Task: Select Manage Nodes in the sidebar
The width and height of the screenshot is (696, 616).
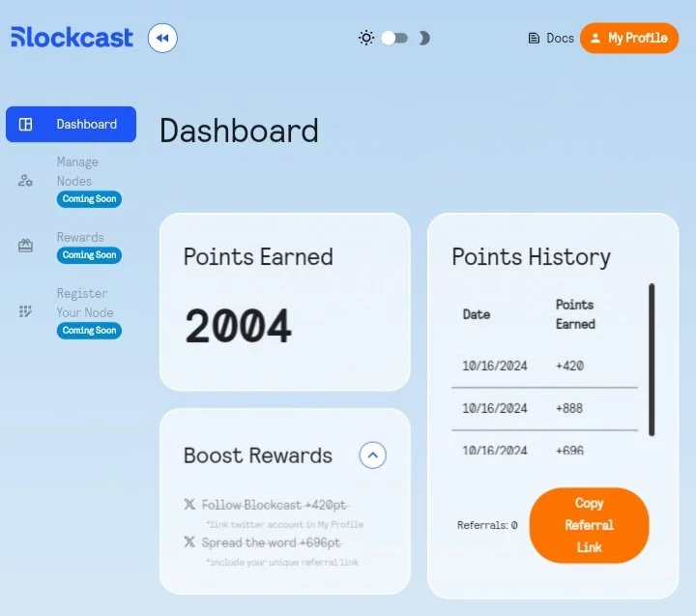Action: [x=71, y=181]
